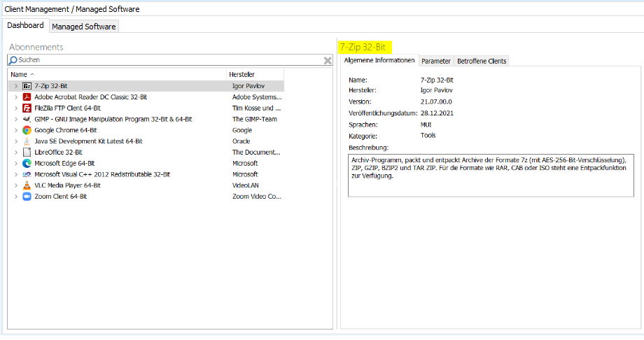Switch to the Managed Software tab
This screenshot has height=340, width=644.
[83, 27]
